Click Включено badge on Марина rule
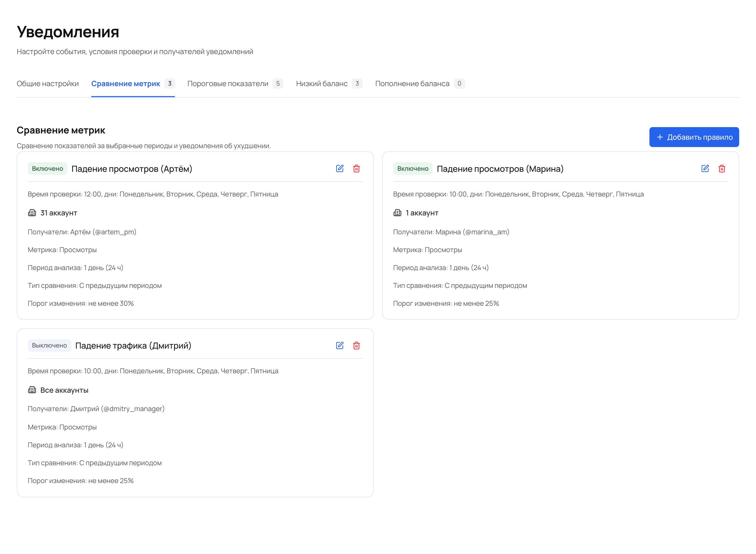 click(x=412, y=169)
